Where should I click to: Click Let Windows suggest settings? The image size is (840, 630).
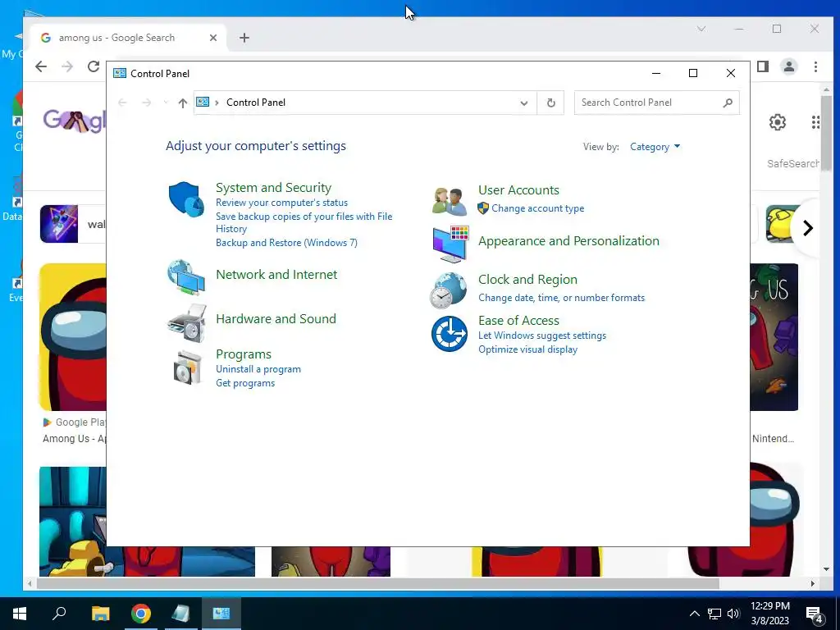[542, 336]
